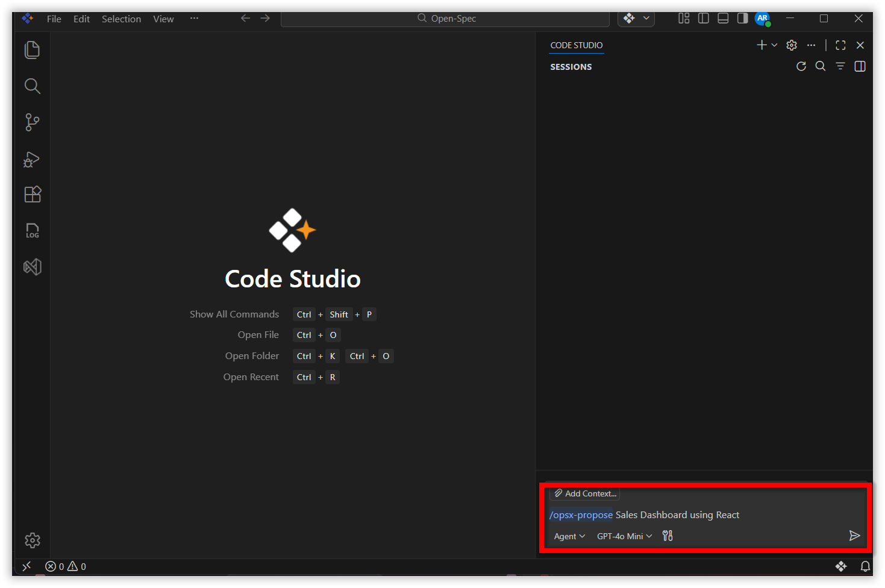Open the View menu

coord(163,19)
